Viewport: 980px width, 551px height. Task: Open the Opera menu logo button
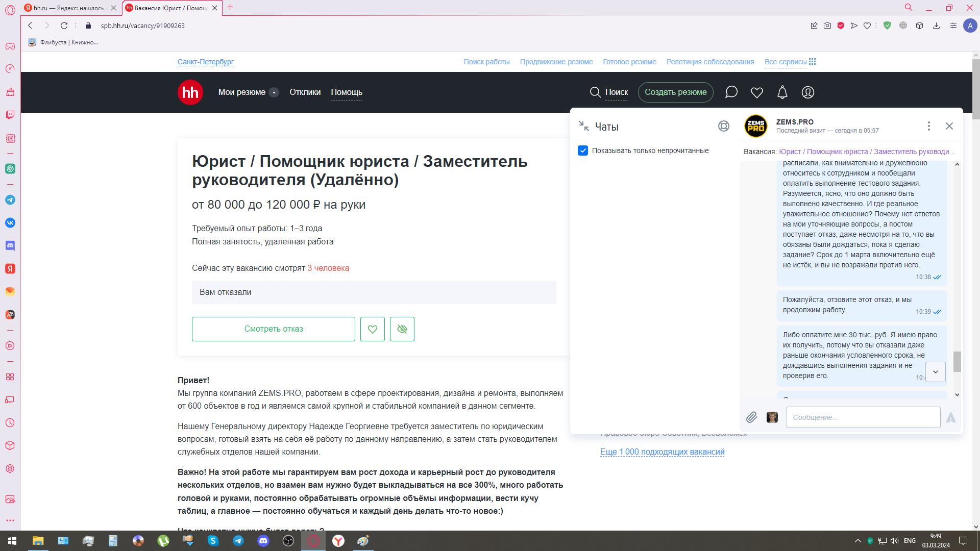[10, 10]
